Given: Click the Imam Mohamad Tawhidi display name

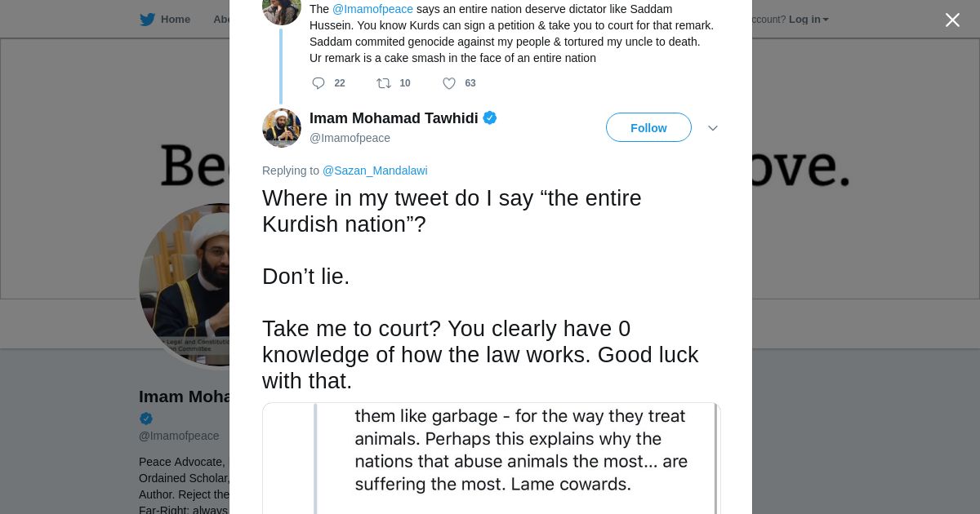Looking at the screenshot, I should click(394, 118).
